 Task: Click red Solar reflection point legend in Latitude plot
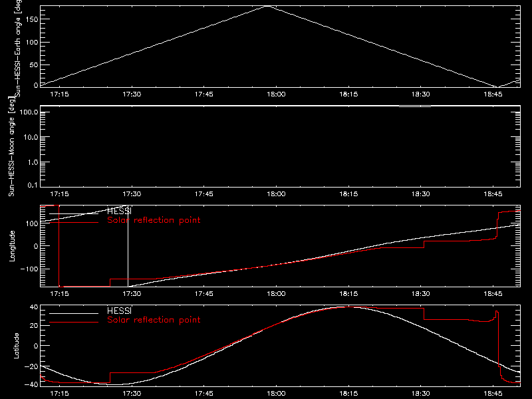point(154,320)
